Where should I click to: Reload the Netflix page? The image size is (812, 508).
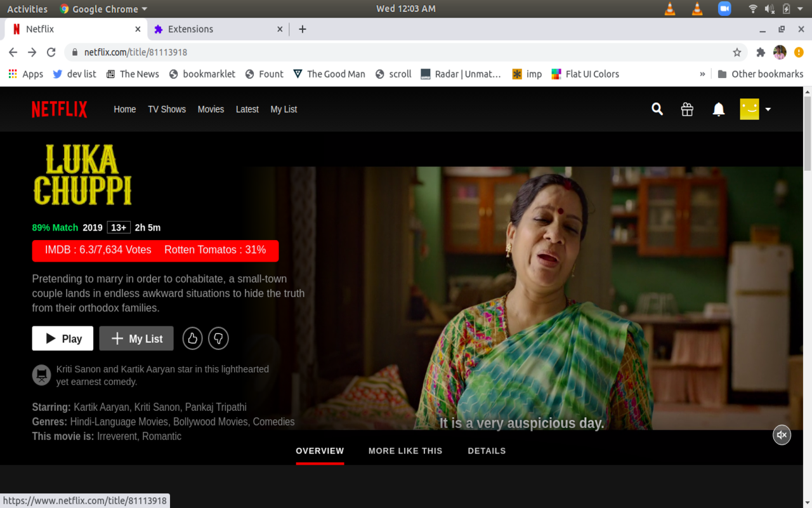tap(51, 52)
